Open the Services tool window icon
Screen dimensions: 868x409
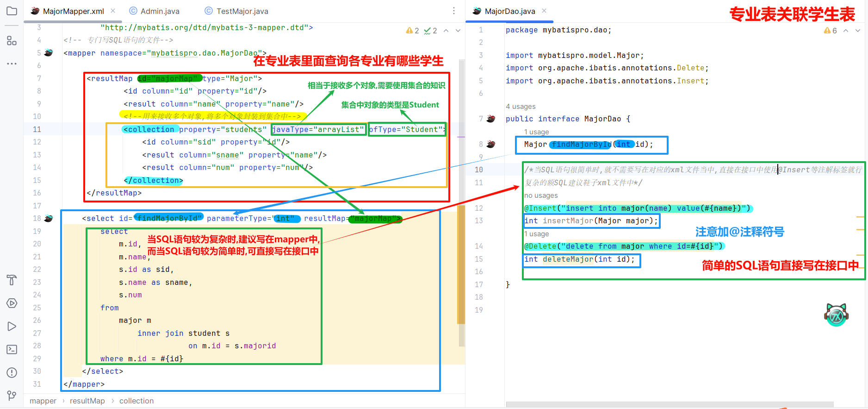click(12, 303)
